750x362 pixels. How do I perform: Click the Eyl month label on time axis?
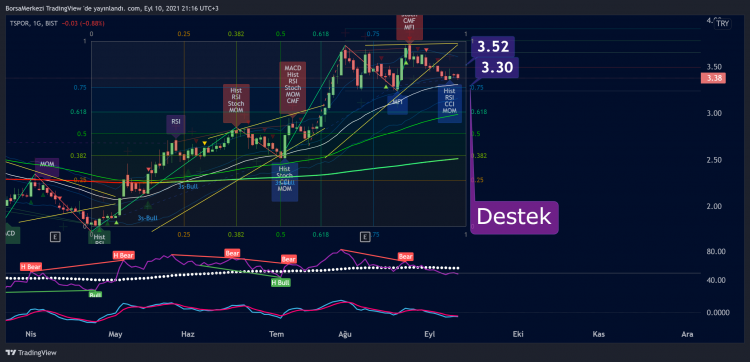pyautogui.click(x=429, y=334)
